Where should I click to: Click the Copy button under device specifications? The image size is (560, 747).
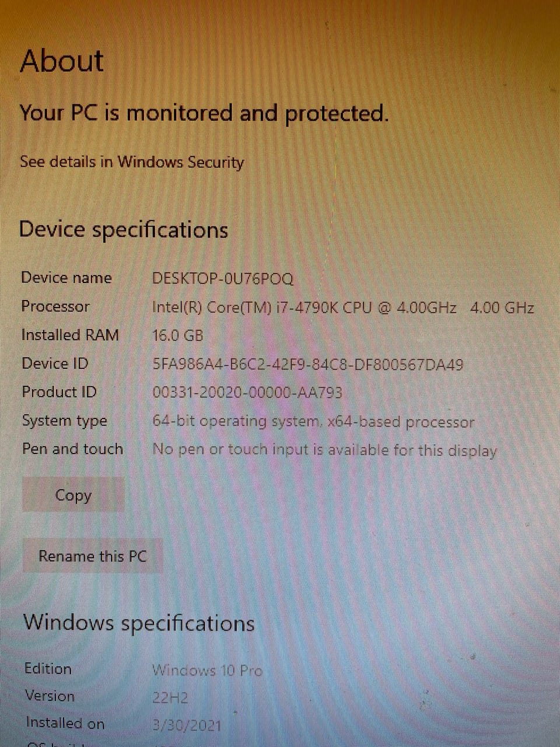click(73, 495)
